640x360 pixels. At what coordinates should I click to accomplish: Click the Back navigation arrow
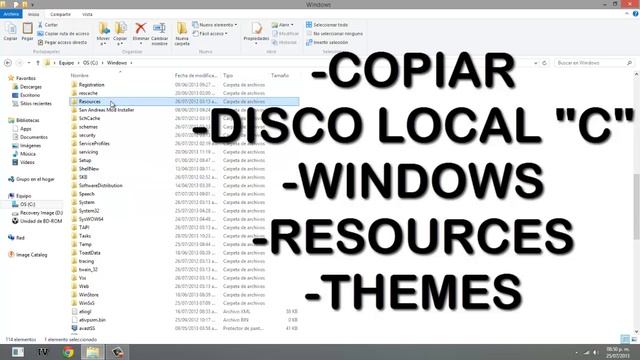[x=8, y=63]
